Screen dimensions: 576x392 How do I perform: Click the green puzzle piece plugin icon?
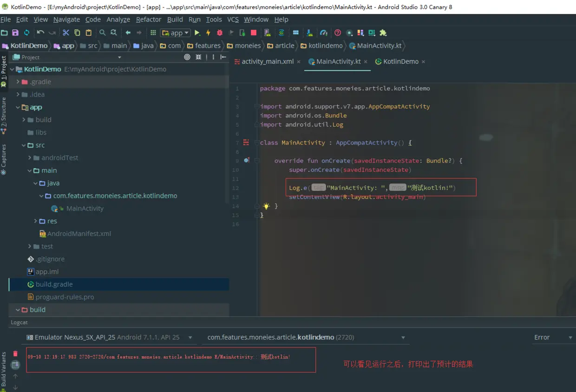[383, 33]
